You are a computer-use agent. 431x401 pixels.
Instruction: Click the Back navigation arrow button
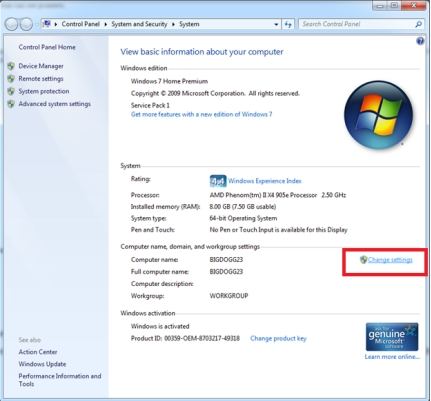[x=11, y=24]
